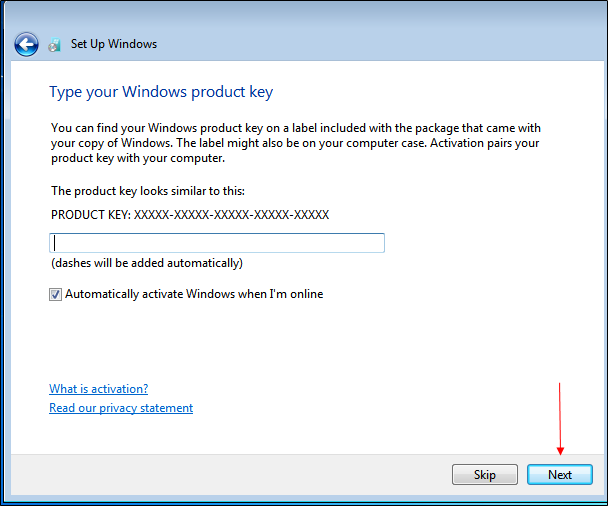Click the line The product key looks similar to this
608x506 pixels.
(148, 191)
